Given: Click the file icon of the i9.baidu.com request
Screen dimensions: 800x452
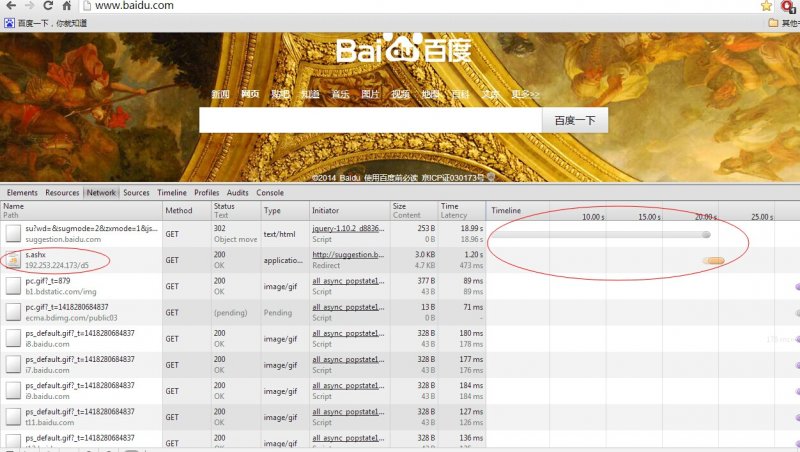Looking at the screenshot, I should coord(13,391).
